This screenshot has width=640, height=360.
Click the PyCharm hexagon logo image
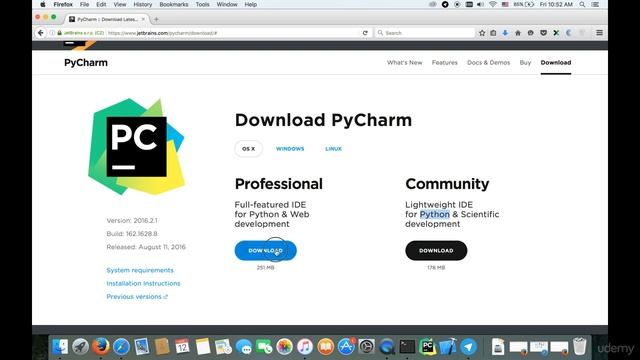pyautogui.click(x=136, y=146)
